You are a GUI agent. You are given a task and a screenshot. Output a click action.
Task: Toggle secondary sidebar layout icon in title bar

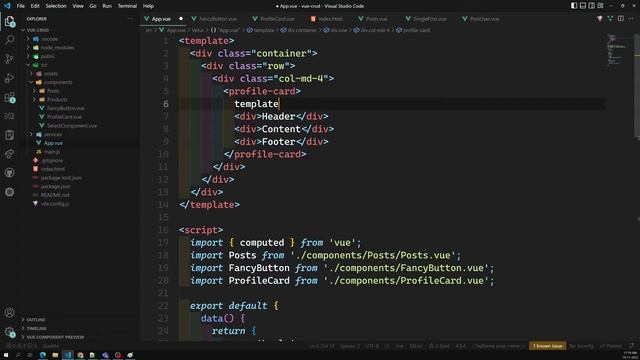pos(591,6)
